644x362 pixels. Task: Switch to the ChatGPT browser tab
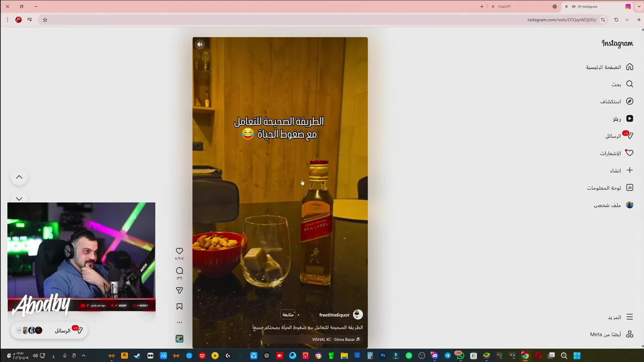tap(523, 7)
